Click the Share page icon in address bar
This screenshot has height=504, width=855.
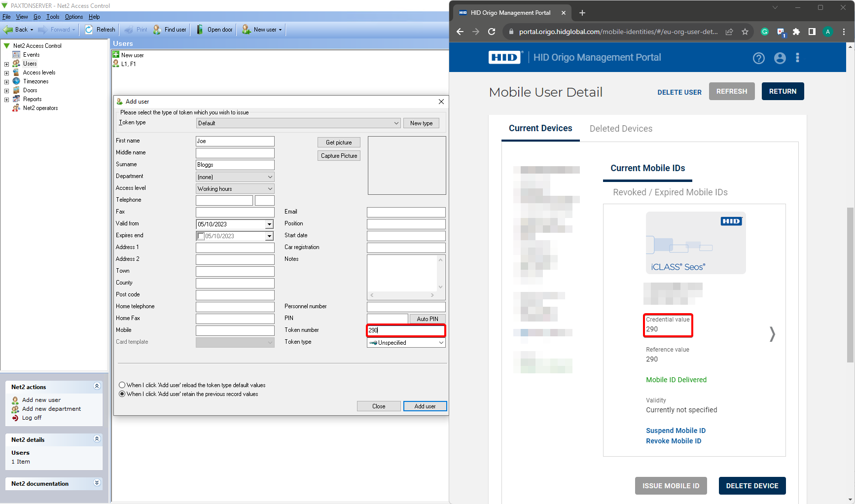pos(729,32)
